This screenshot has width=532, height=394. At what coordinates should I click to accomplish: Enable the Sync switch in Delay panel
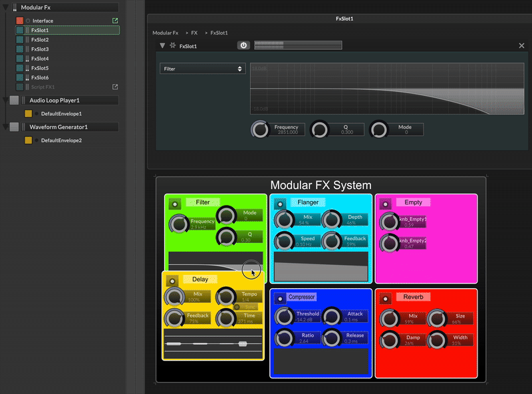pyautogui.click(x=245, y=307)
